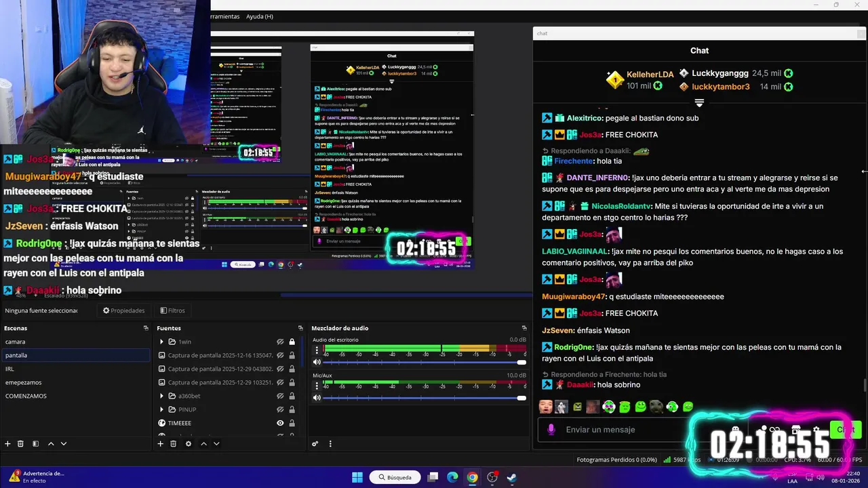This screenshot has width=868, height=488.
Task: Toggle lock on TIMEEEE source
Action: click(292, 423)
